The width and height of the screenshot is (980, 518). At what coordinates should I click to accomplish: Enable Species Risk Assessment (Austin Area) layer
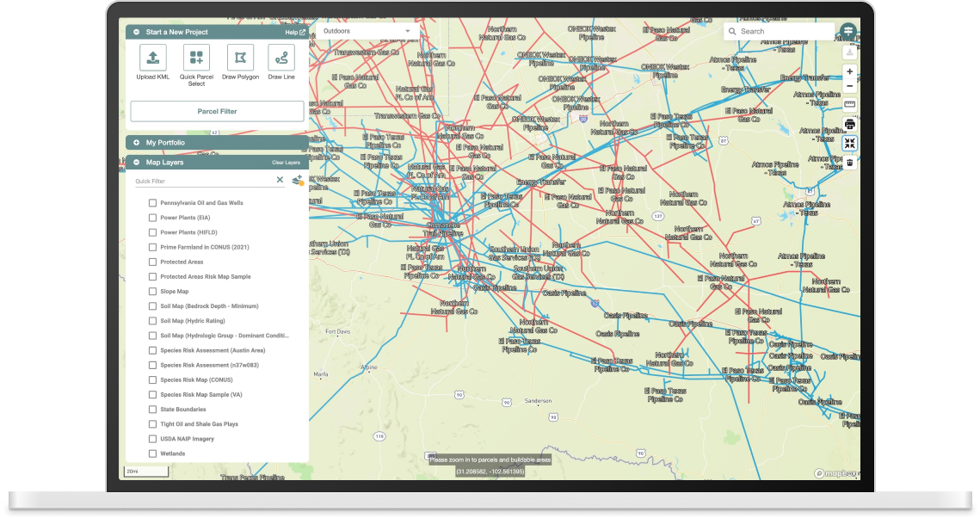coord(152,350)
